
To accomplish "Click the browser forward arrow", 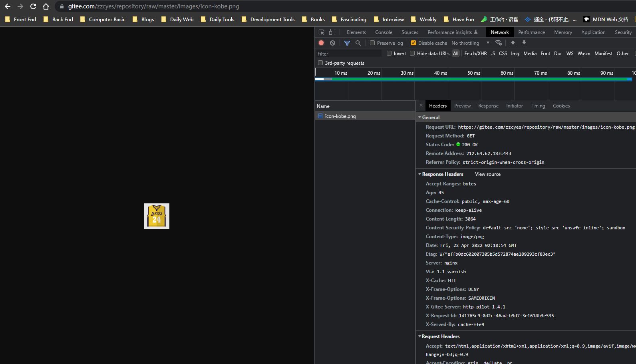I will (20, 6).
